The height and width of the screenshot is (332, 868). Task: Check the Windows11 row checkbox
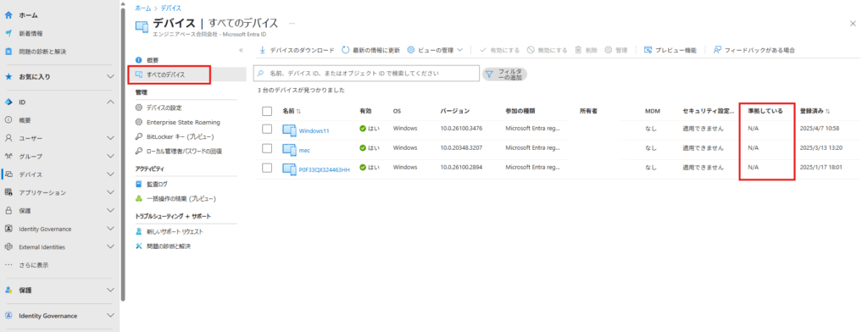(x=267, y=129)
